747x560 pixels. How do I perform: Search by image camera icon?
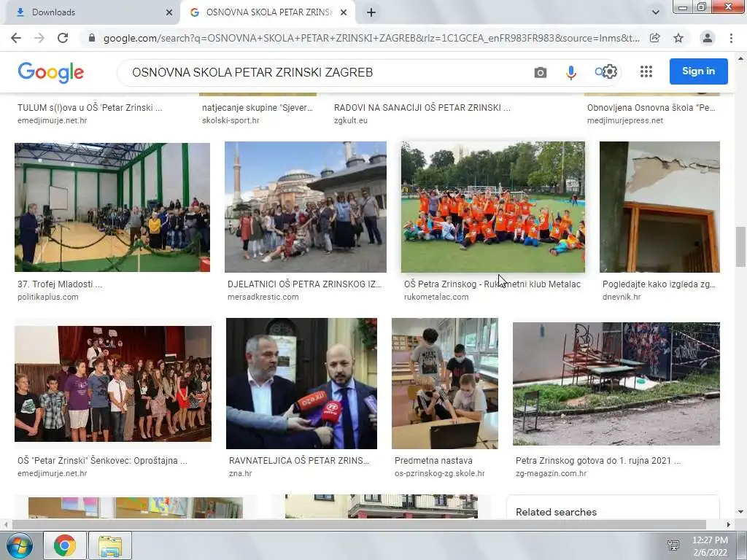click(x=541, y=72)
